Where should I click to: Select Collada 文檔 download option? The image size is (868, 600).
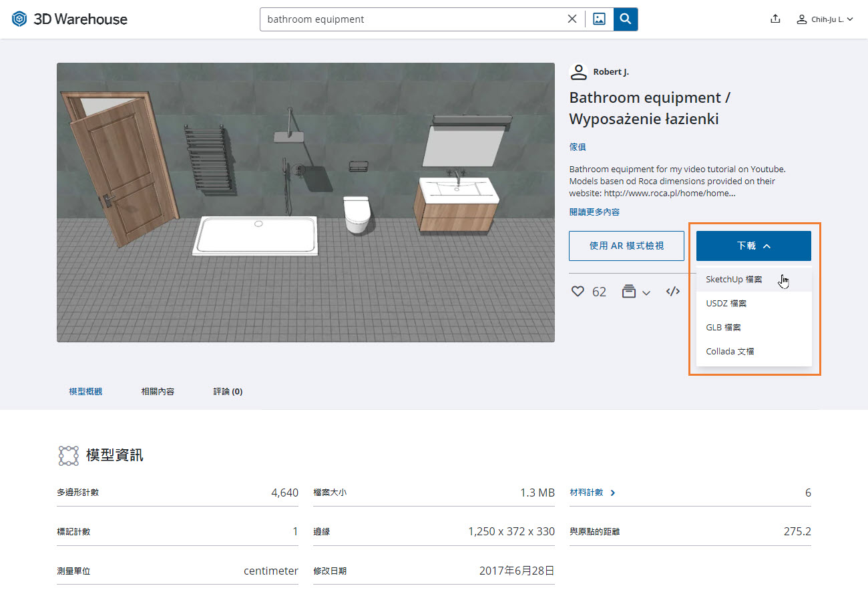(x=754, y=352)
